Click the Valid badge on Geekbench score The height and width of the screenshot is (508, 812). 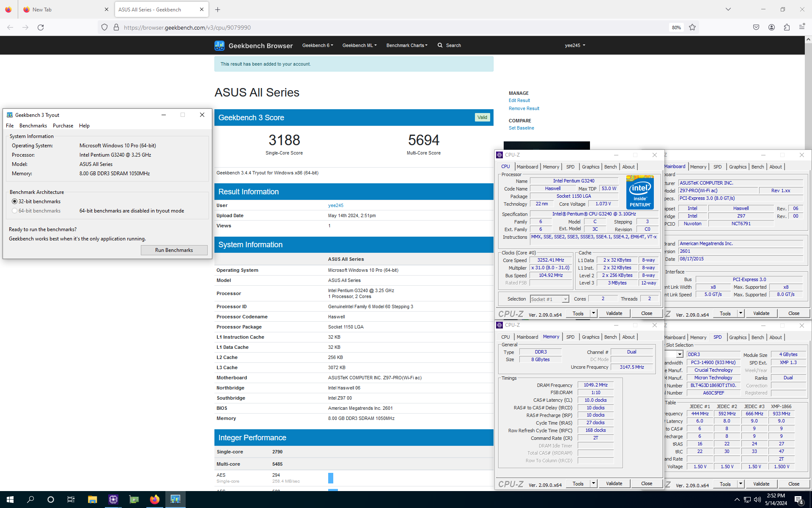482,117
